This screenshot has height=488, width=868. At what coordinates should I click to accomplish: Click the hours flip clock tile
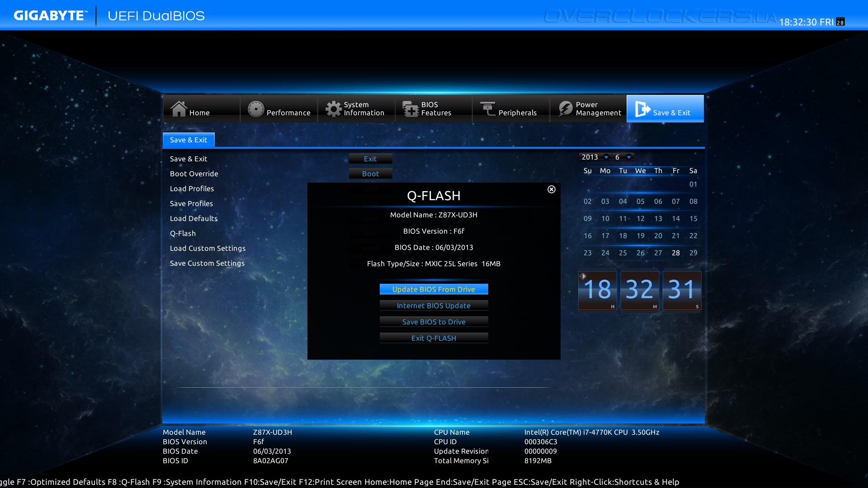[597, 291]
